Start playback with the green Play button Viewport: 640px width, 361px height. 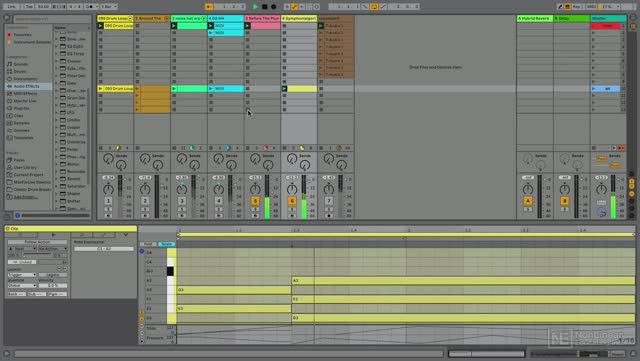point(256,7)
